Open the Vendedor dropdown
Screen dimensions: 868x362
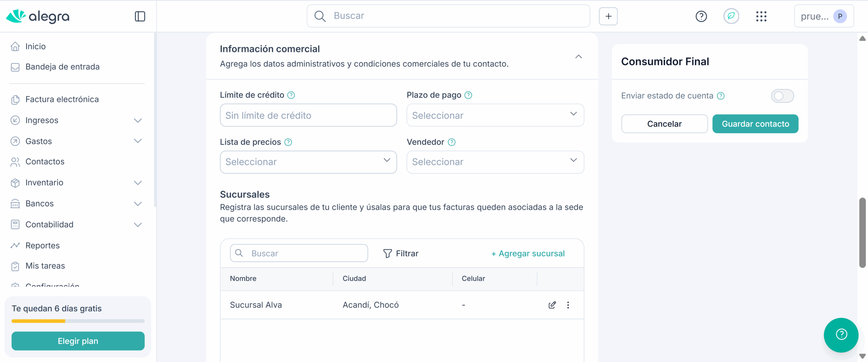click(495, 162)
